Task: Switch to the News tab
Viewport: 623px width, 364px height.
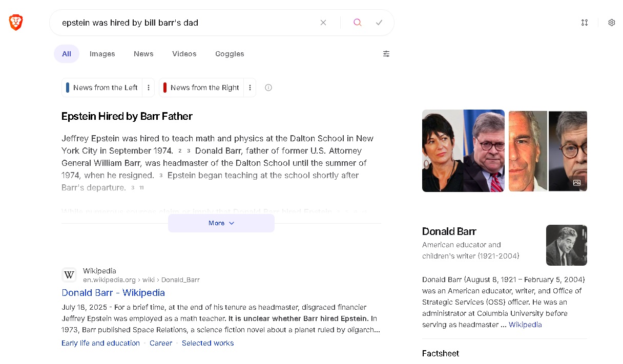Action: [143, 54]
